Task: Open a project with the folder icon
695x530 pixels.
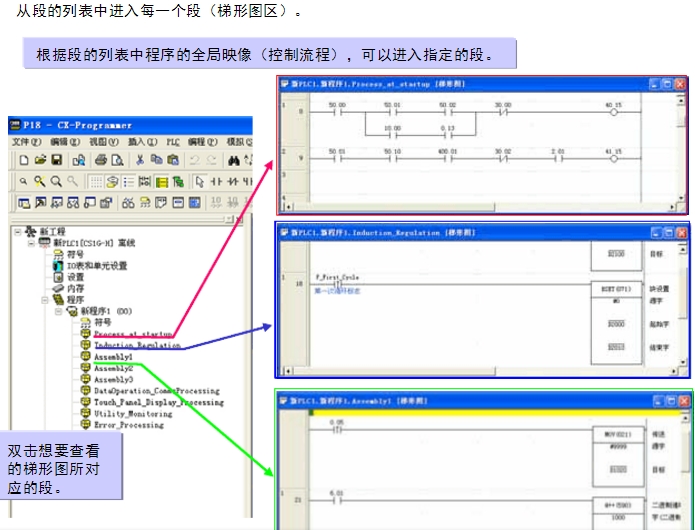Action: [x=40, y=160]
